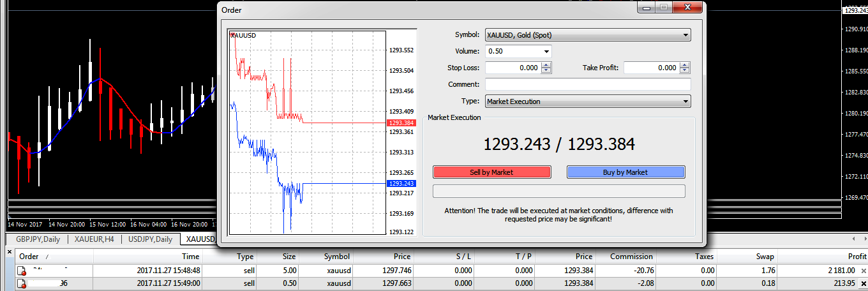
Task: Minimize the Order dialog window
Action: click(647, 8)
